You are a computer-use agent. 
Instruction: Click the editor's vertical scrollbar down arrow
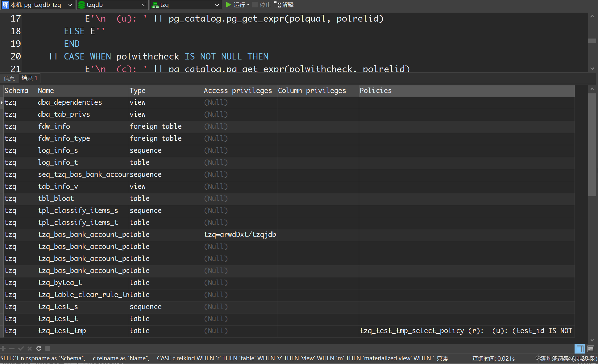(x=592, y=68)
